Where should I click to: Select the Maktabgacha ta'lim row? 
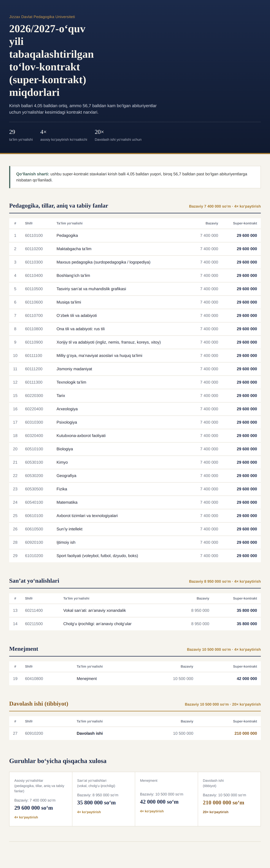(135, 249)
